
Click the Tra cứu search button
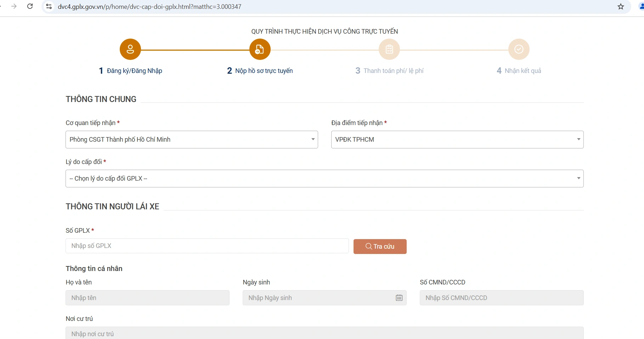point(380,247)
